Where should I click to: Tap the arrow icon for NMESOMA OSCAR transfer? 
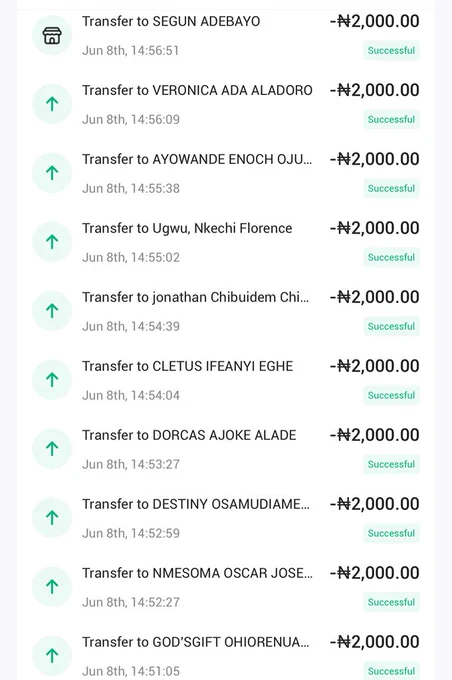tap(52, 587)
